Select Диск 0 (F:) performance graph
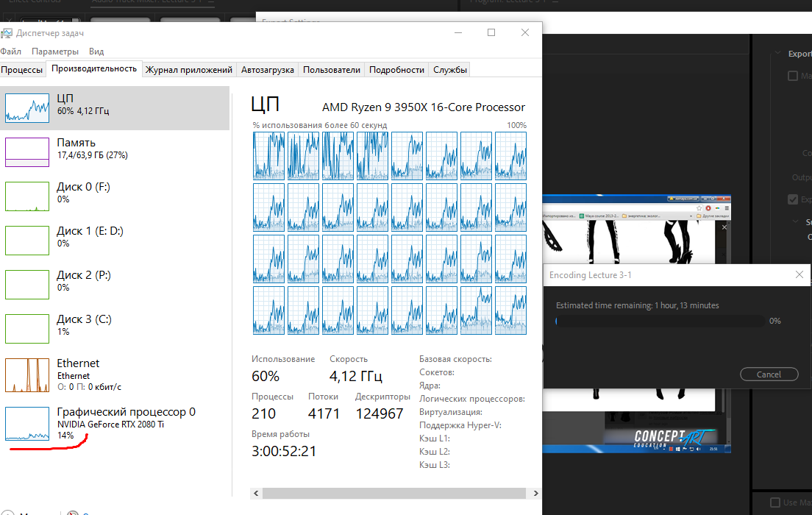812x515 pixels. [27, 195]
